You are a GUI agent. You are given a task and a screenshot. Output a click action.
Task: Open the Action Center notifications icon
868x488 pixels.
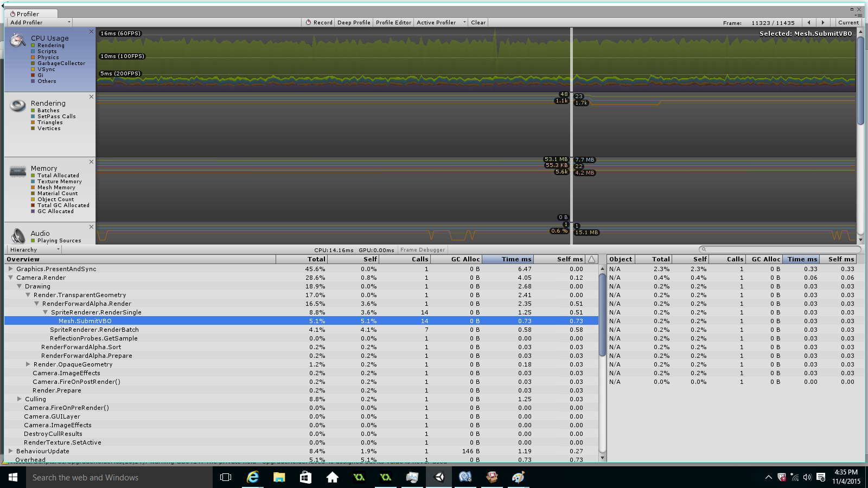pyautogui.click(x=821, y=477)
